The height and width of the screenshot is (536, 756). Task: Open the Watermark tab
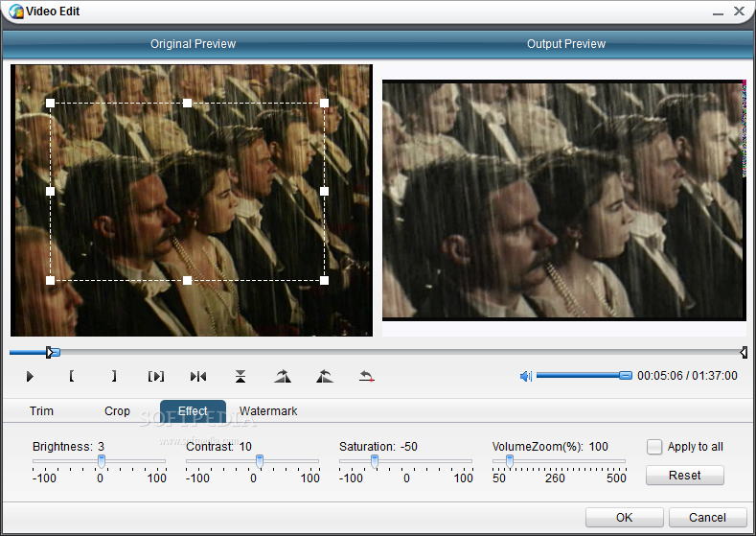coord(268,411)
